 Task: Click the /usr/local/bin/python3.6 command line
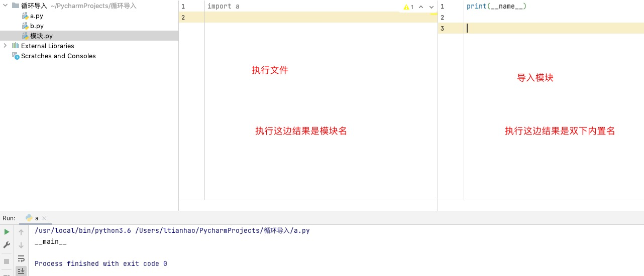tap(172, 231)
